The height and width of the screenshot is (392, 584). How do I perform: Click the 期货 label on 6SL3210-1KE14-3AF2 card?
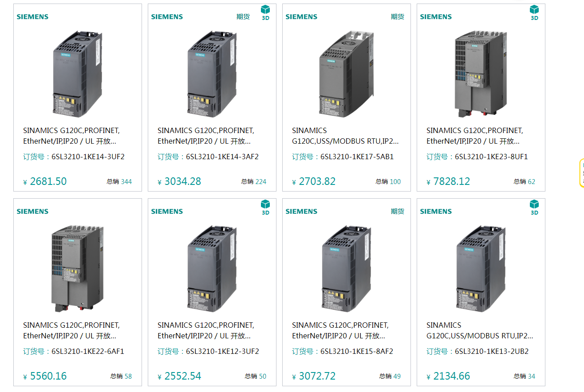243,17
